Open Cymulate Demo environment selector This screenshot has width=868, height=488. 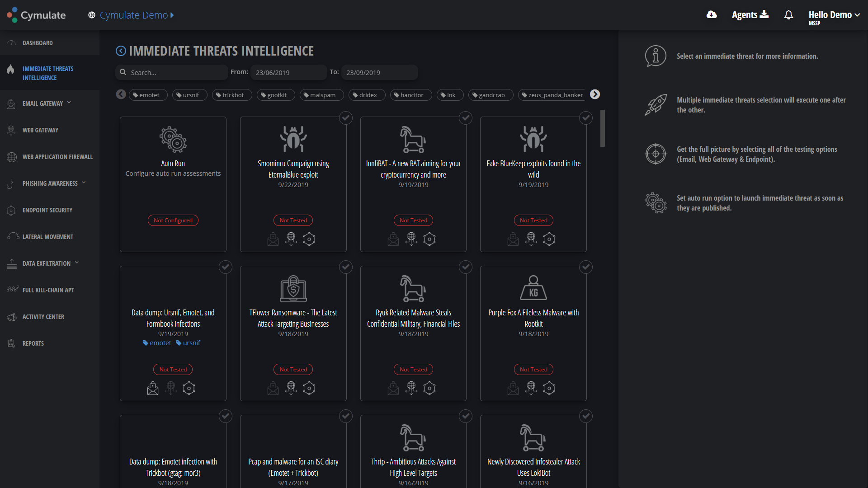pos(131,15)
